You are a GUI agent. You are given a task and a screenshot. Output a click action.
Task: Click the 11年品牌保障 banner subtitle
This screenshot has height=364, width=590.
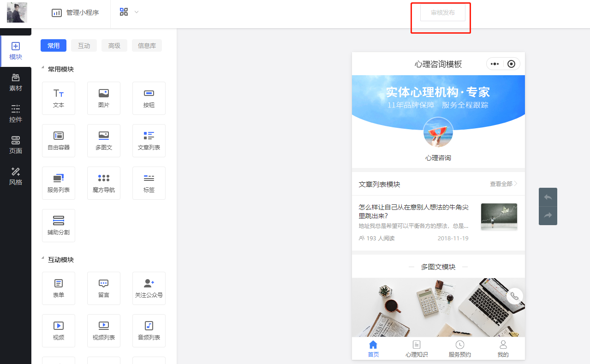coord(411,105)
